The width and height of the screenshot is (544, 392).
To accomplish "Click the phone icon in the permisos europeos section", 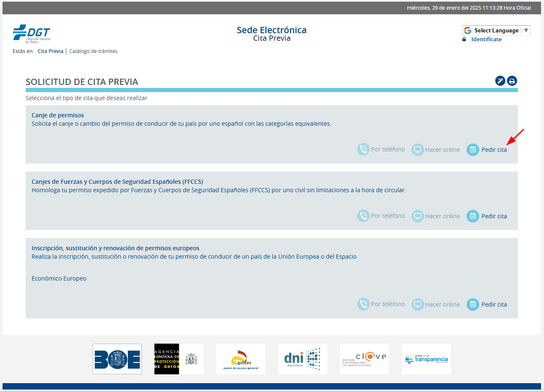I will 363,304.
